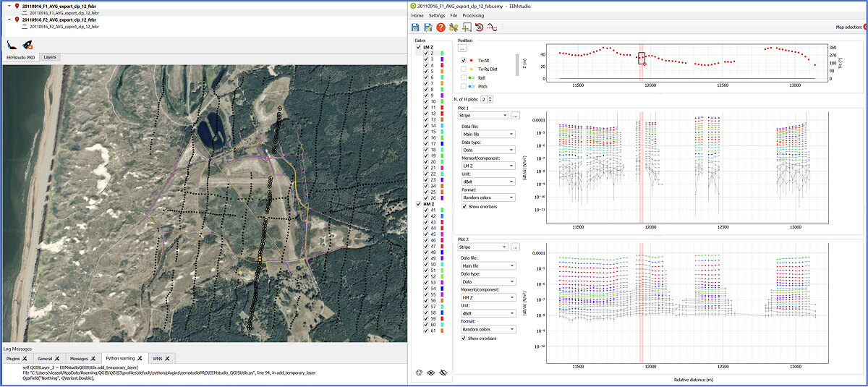This screenshot has height=387, width=868.
Task: Click the ellipsis button beside Plot 2 Stripe
Action: coord(516,247)
